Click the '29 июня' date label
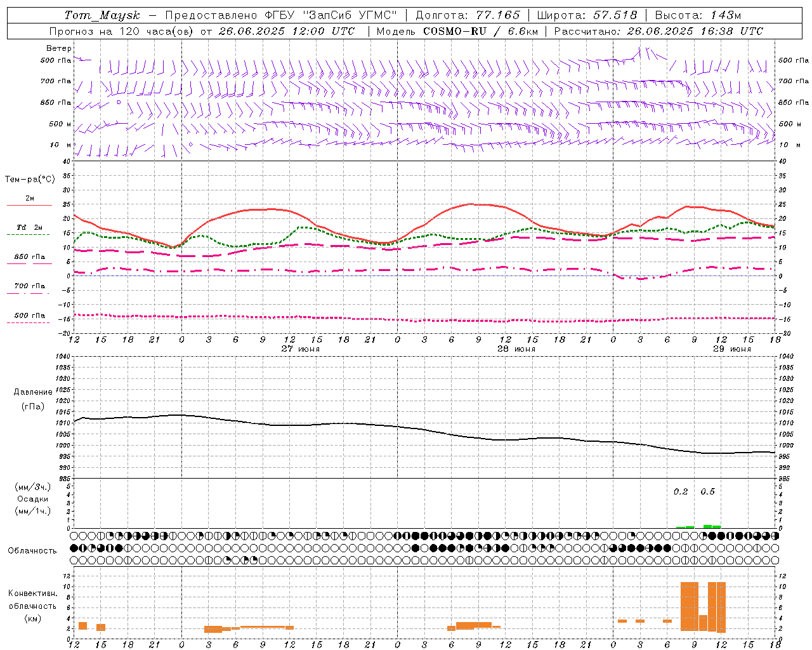This screenshot has height=650, width=812. coord(732,349)
